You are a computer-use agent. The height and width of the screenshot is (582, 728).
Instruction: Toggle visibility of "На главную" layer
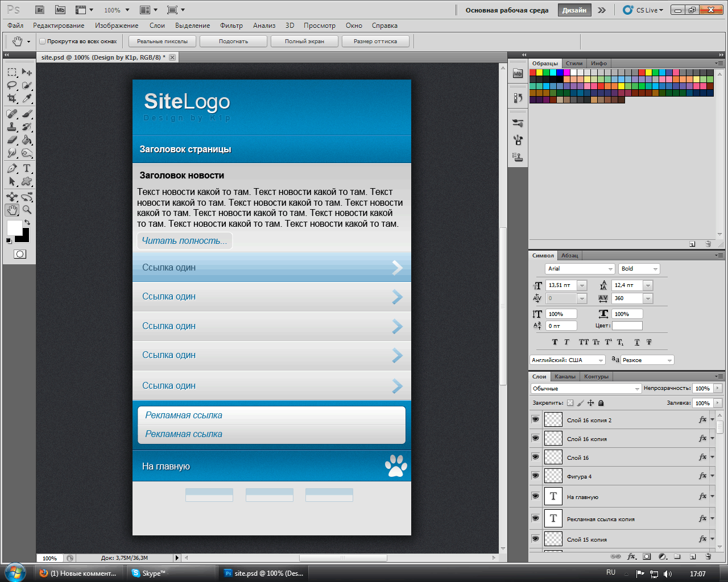tap(535, 496)
